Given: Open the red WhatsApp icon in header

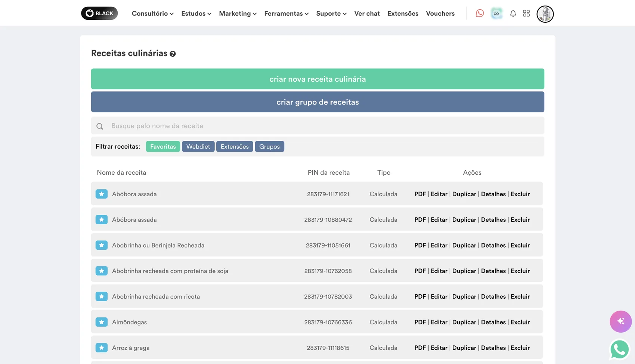Looking at the screenshot, I should [480, 13].
